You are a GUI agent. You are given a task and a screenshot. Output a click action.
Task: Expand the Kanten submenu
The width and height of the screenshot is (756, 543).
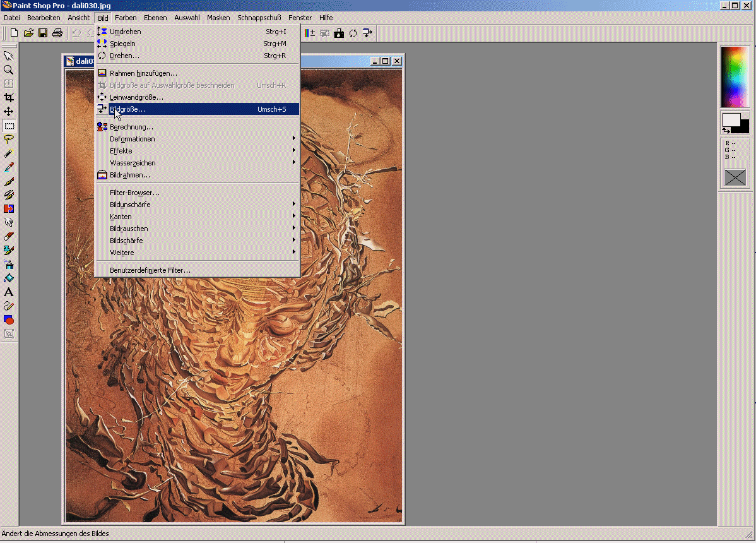(198, 217)
